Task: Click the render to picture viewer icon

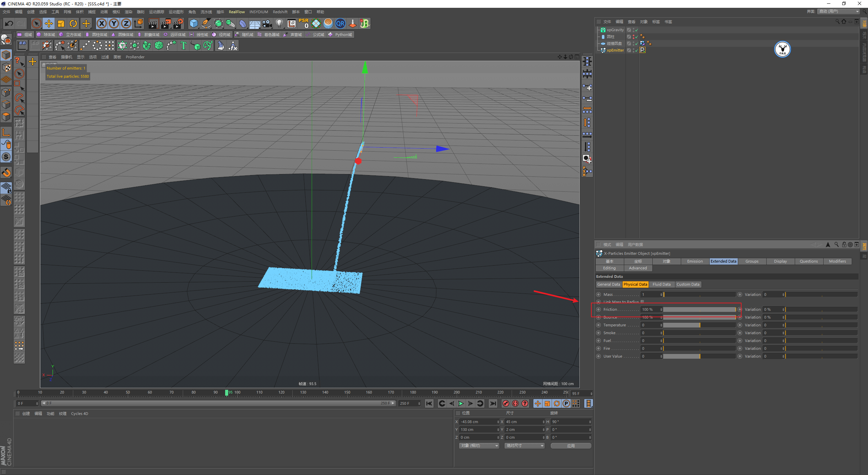Action: click(x=166, y=23)
